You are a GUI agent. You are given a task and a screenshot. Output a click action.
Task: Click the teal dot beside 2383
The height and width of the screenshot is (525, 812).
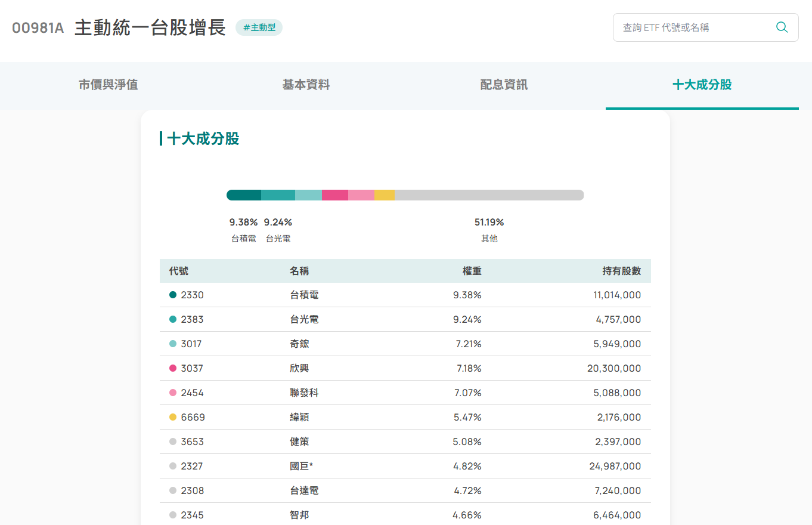click(x=173, y=319)
